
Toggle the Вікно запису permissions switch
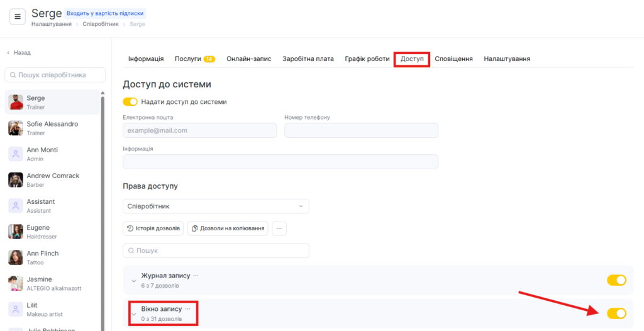(x=616, y=313)
